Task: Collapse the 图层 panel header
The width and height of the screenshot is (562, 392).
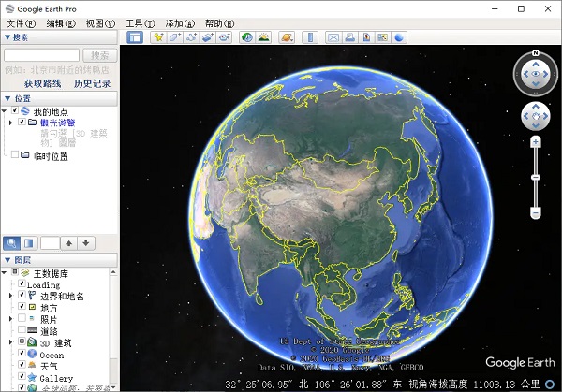Action: [x=60, y=260]
